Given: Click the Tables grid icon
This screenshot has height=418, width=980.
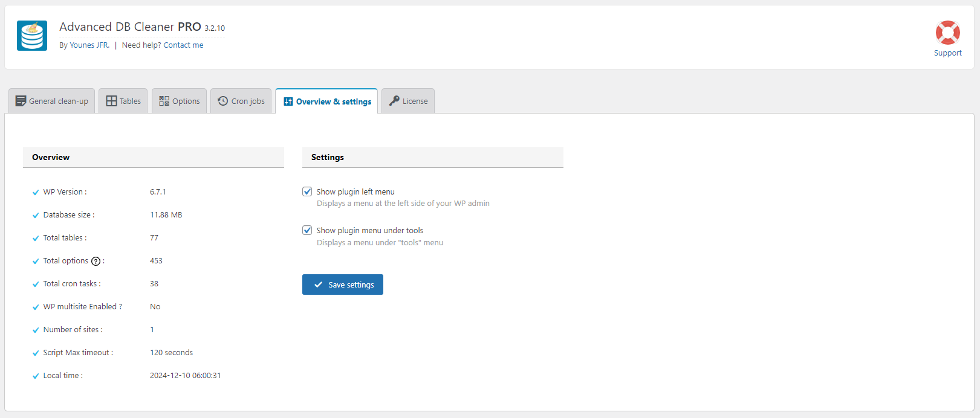Looking at the screenshot, I should pyautogui.click(x=112, y=101).
